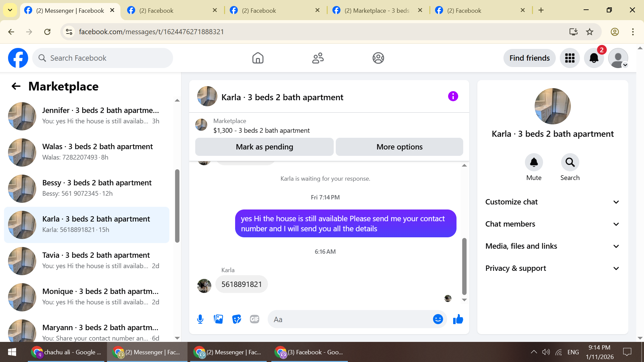
Task: Bookmark this page with star icon
Action: point(589,32)
